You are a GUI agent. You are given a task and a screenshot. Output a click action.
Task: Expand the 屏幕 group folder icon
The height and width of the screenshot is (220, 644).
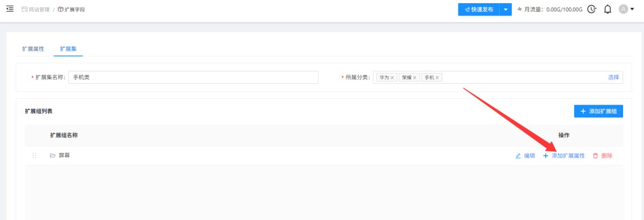[x=53, y=156]
